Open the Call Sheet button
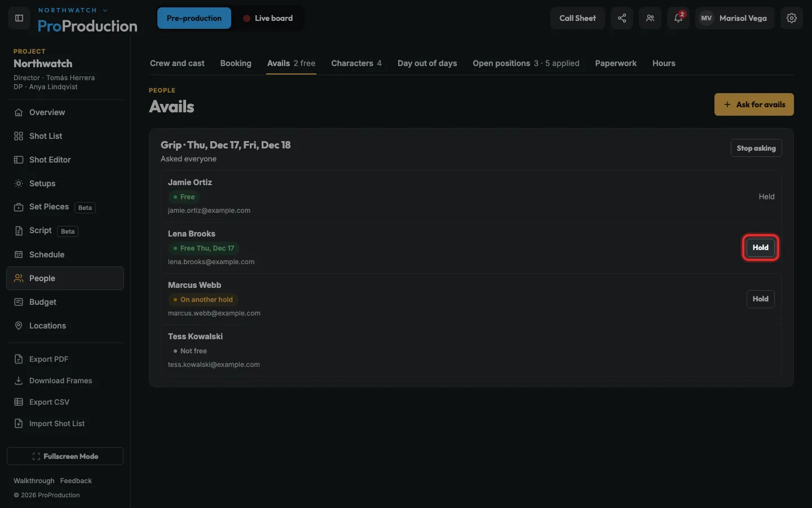Screen dimensions: 812x508 577,18
